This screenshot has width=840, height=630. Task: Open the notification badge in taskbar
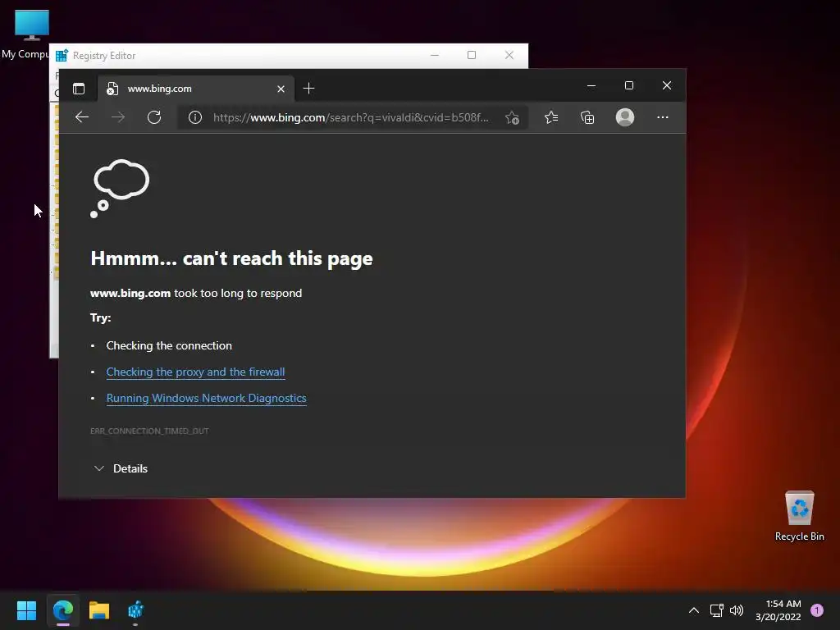pos(817,610)
